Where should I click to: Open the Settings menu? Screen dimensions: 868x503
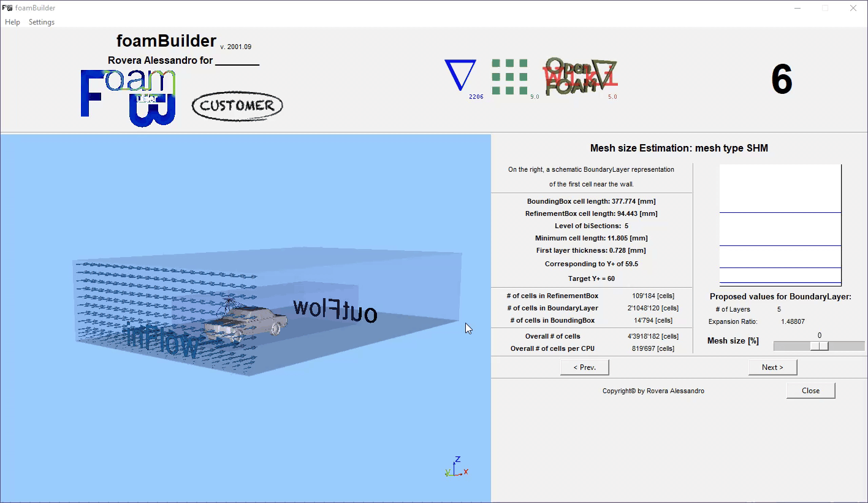click(x=42, y=22)
